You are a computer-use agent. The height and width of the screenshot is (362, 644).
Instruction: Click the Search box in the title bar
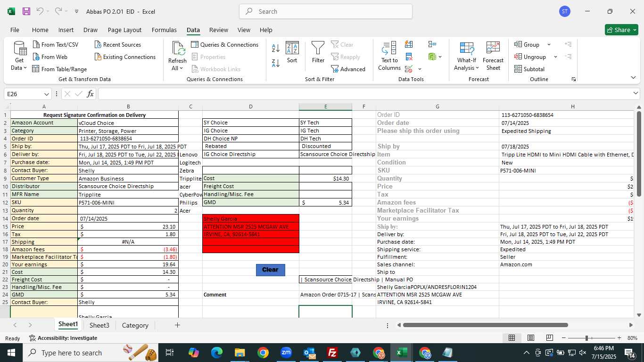tap(326, 11)
